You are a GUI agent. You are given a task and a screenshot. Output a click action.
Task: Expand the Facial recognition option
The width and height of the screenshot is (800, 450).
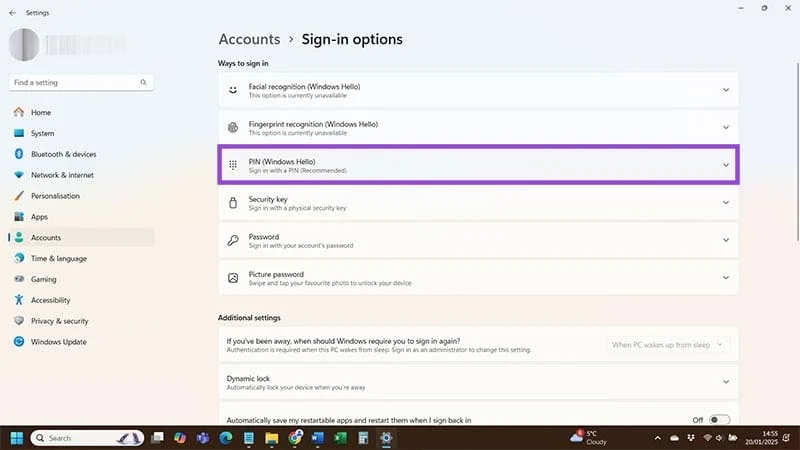pos(478,90)
